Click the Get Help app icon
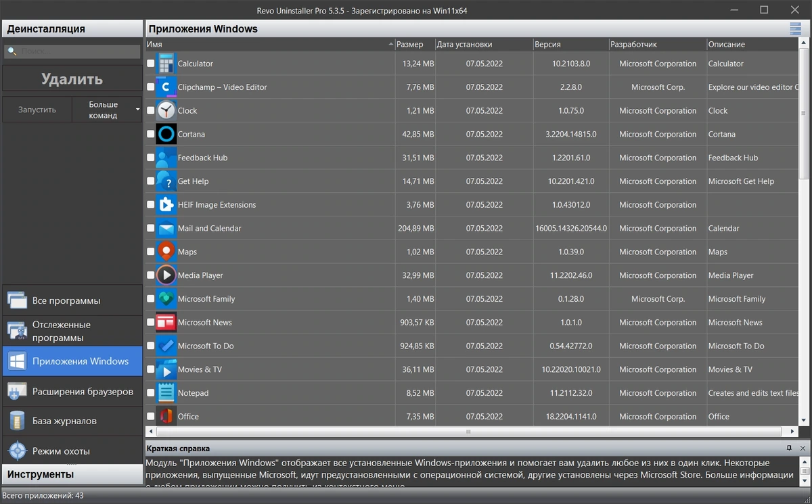Viewport: 812px width, 504px height. click(166, 181)
